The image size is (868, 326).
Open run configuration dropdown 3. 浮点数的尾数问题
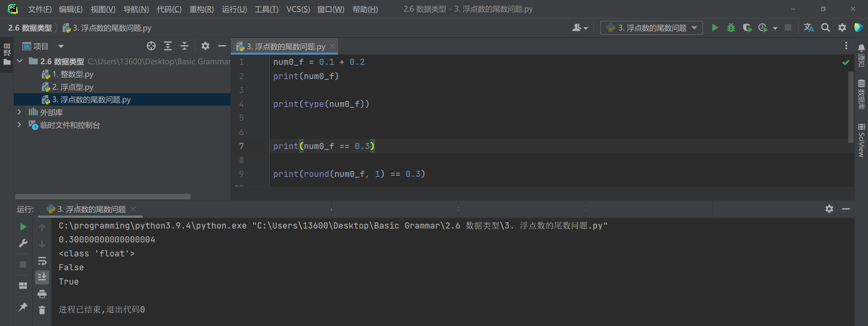pyautogui.click(x=651, y=28)
